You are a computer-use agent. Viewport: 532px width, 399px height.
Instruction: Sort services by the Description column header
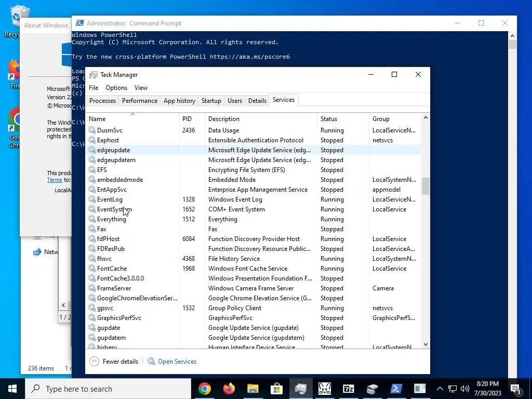261,119
